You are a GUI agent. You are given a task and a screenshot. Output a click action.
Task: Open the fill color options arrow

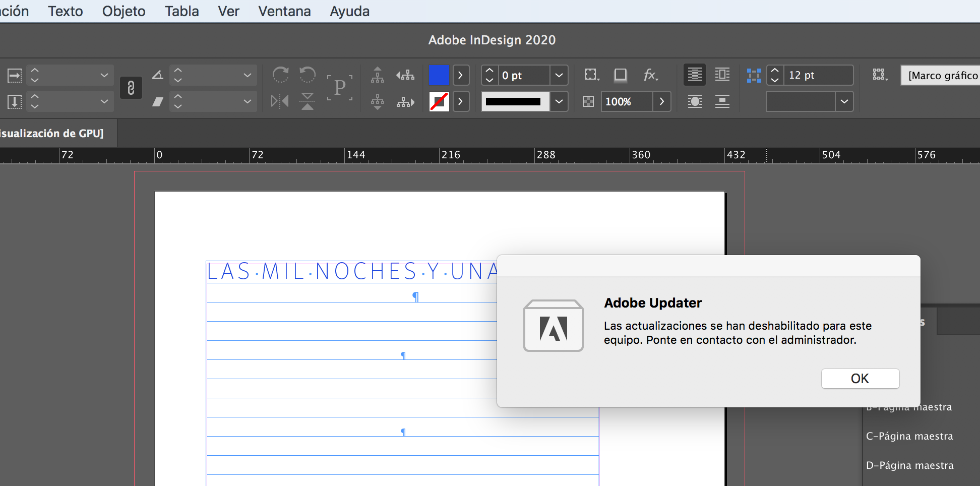[x=461, y=75]
